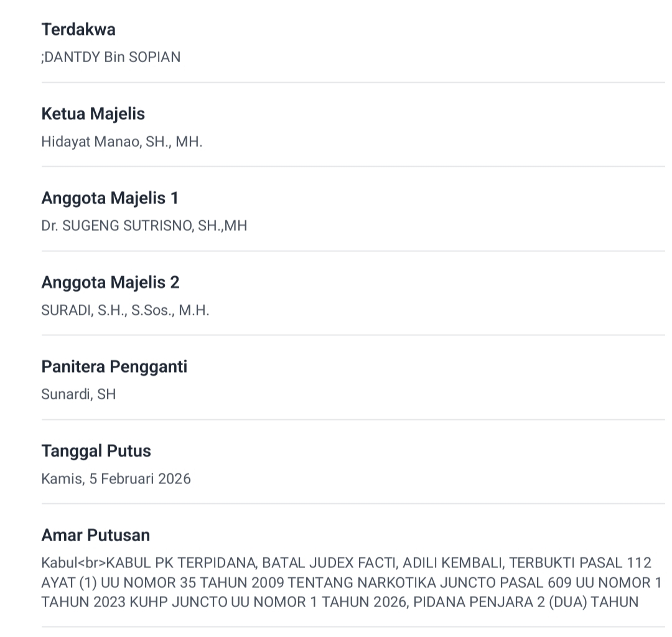Screen dimensions: 672x637
Task: Click the Terdakwa field heading
Action: coord(78,29)
